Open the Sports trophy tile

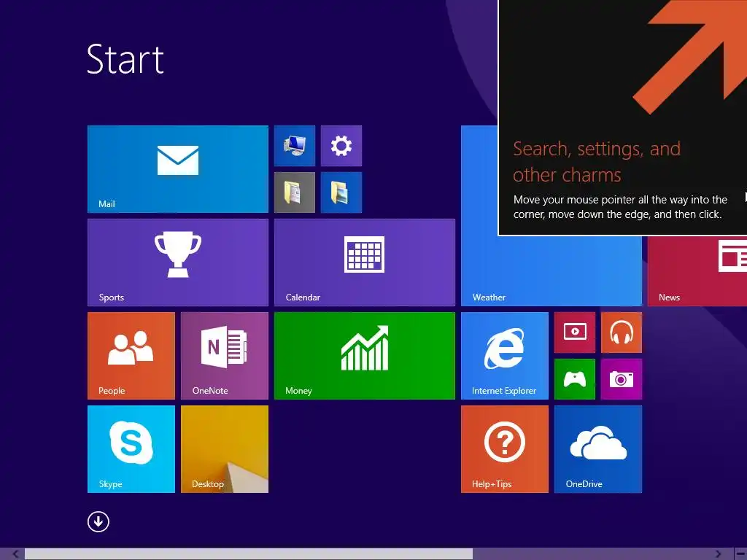[x=178, y=262]
